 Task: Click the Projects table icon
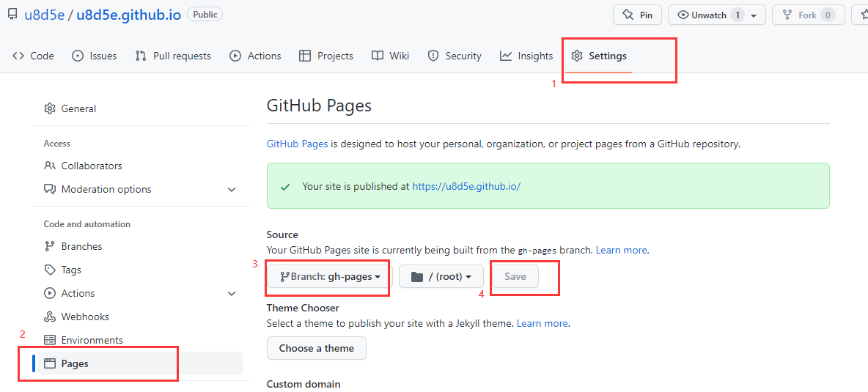tap(304, 56)
